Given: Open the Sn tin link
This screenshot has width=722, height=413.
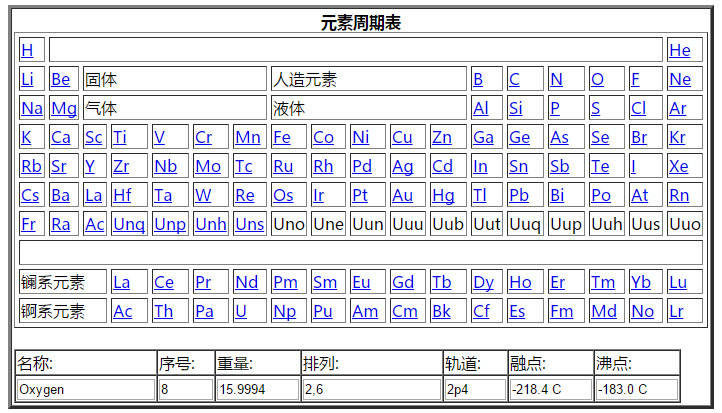Looking at the screenshot, I should 518,166.
